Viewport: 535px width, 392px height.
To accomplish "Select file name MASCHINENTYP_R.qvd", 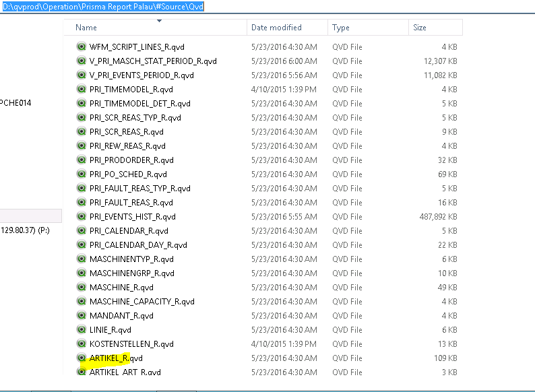I will pyautogui.click(x=131, y=259).
